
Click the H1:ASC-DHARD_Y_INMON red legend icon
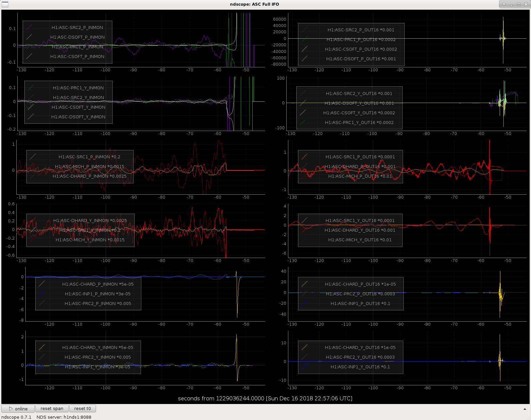33,220
